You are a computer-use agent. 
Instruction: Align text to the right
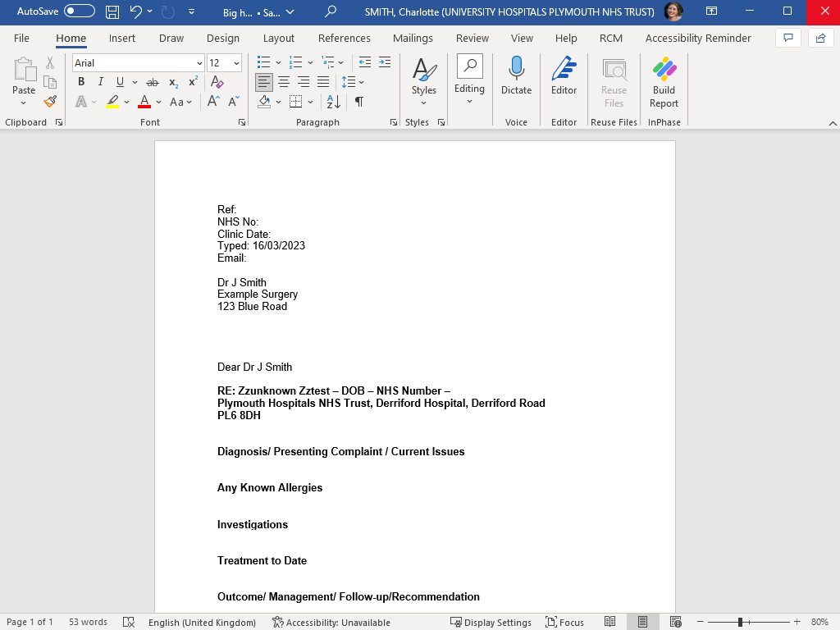304,82
